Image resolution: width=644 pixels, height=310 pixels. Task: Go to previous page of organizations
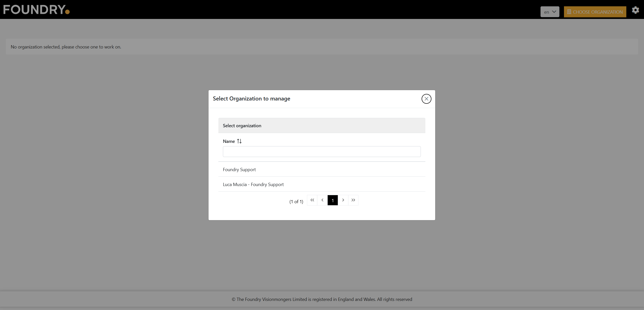pos(322,200)
